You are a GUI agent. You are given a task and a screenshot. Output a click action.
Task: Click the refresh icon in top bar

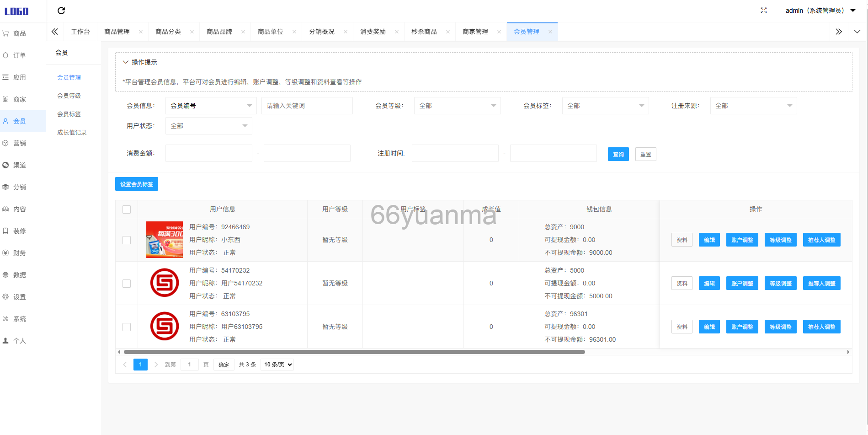[61, 11]
